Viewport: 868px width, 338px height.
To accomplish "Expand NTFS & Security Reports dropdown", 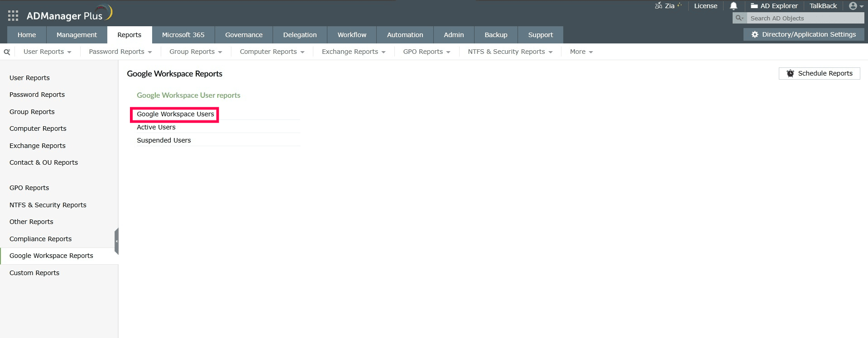I will pyautogui.click(x=510, y=52).
